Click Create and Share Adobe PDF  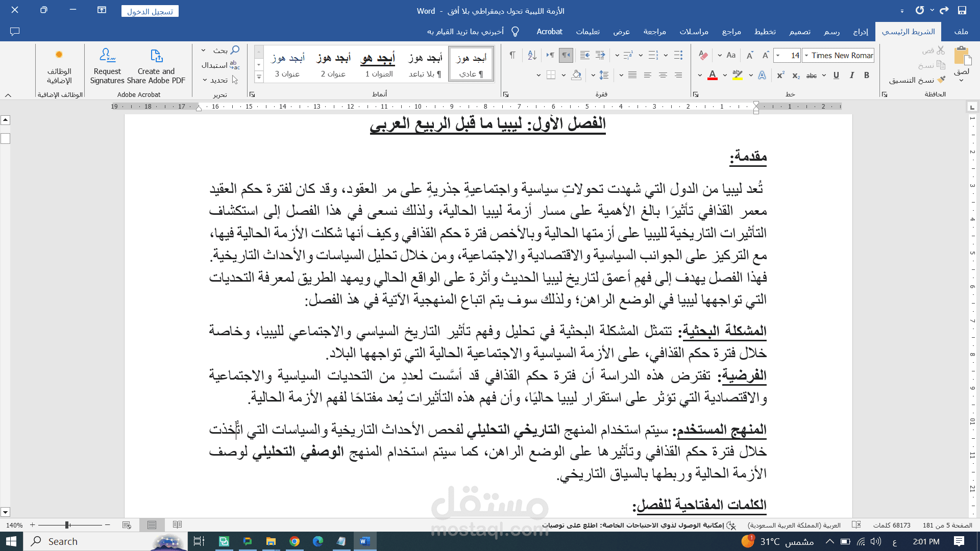[156, 66]
